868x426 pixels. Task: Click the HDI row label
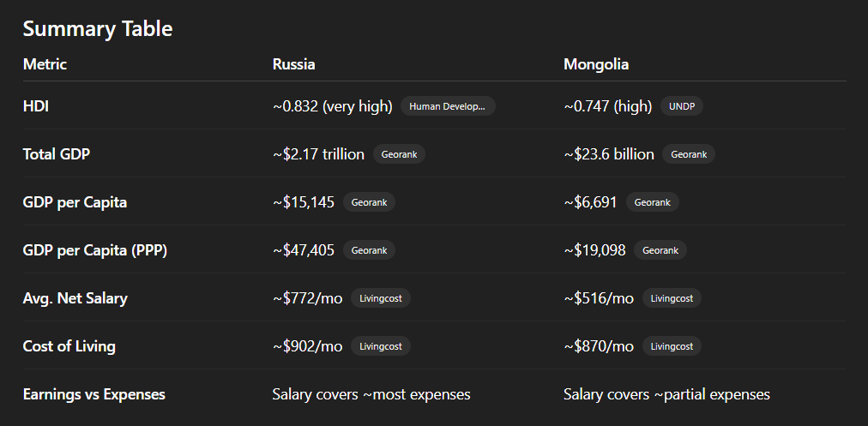pyautogui.click(x=36, y=106)
